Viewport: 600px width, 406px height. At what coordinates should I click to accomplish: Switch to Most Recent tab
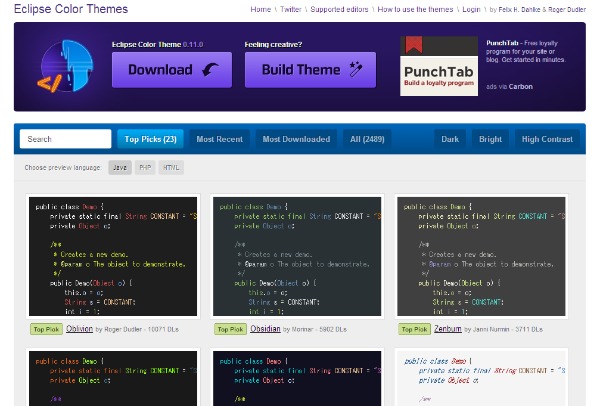(220, 139)
